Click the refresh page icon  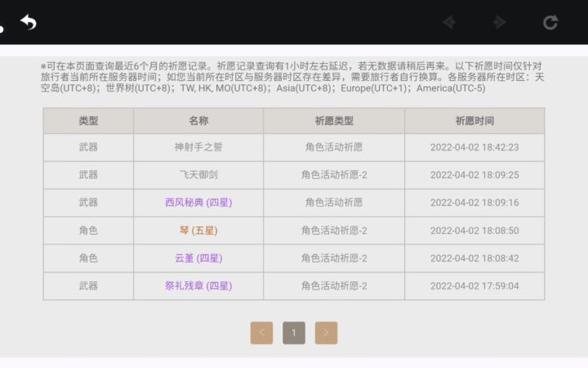click(550, 22)
